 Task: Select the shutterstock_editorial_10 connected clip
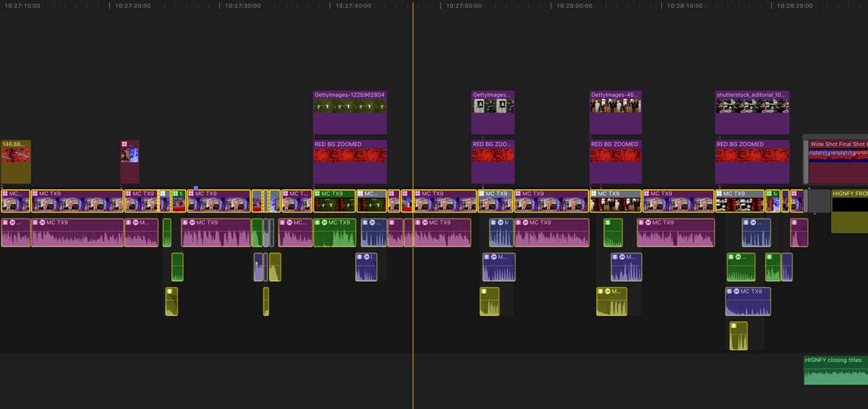pyautogui.click(x=752, y=112)
